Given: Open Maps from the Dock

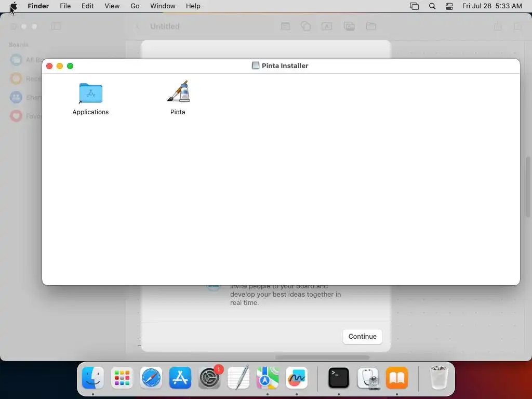Looking at the screenshot, I should coord(268,378).
